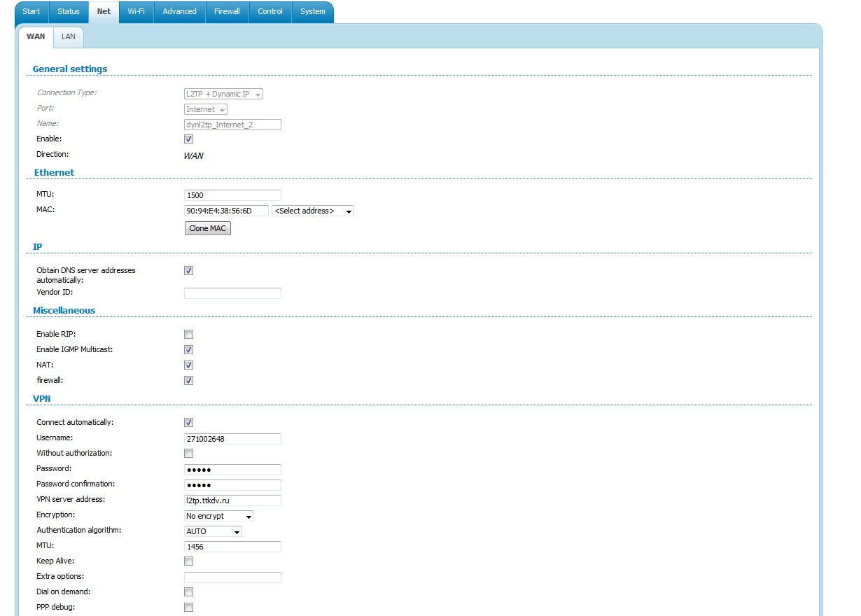This screenshot has width=861, height=616.
Task: Switch to the LAN sub-tab
Action: [x=69, y=36]
